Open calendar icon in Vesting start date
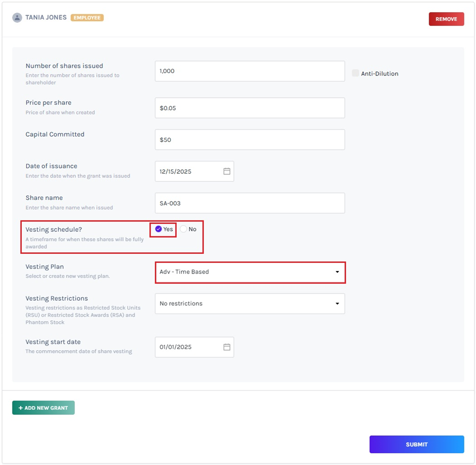Screen dimensions: 476x465 pos(227,347)
